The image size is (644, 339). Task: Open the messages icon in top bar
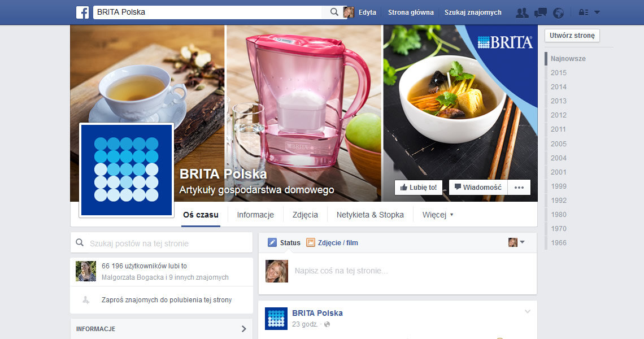click(541, 12)
